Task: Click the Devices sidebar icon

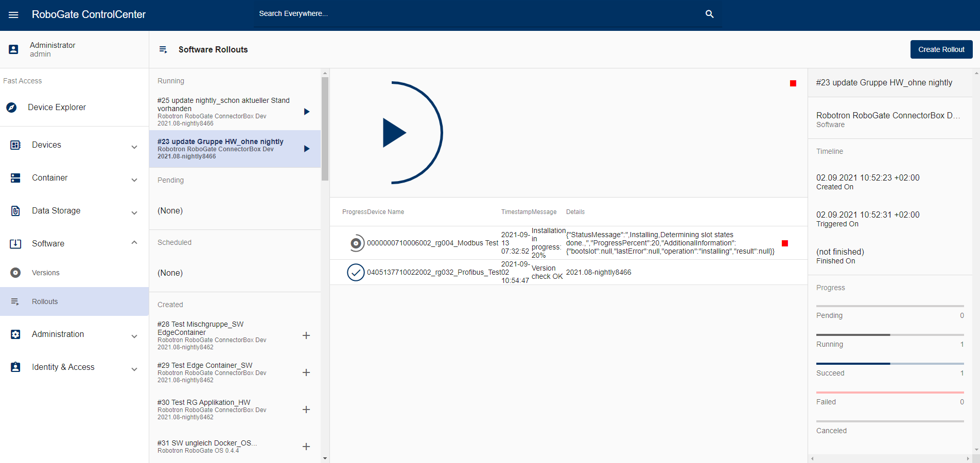Action: click(x=15, y=145)
